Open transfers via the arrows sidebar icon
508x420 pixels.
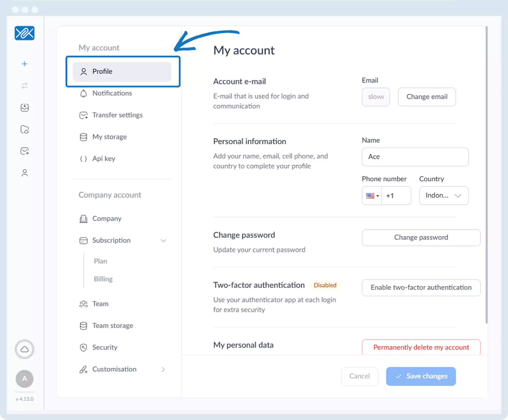pos(24,86)
